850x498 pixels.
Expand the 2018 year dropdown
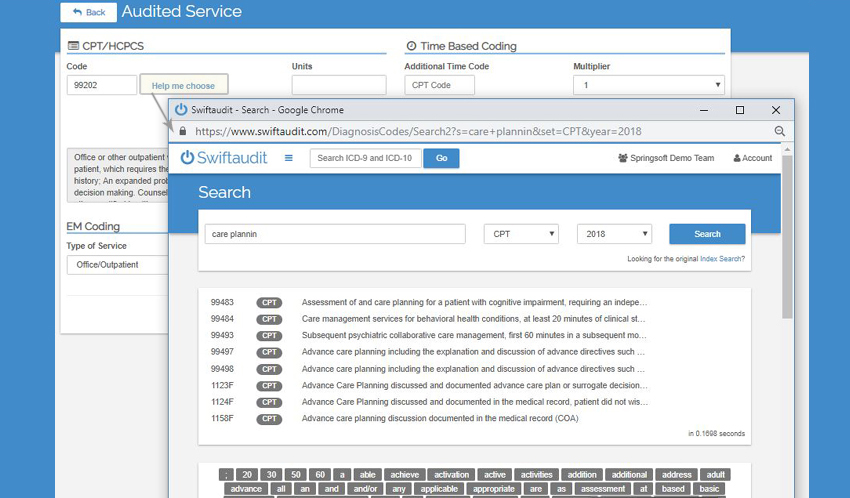coord(614,234)
